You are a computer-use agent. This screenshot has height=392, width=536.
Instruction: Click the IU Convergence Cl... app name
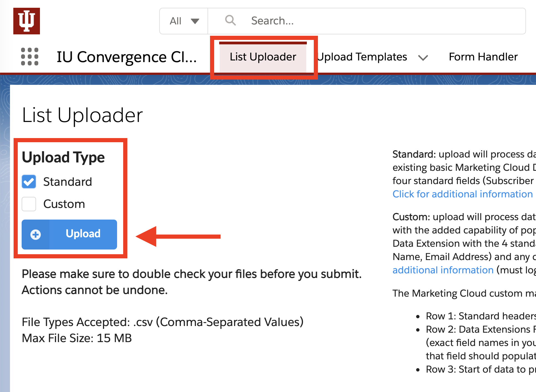(127, 57)
